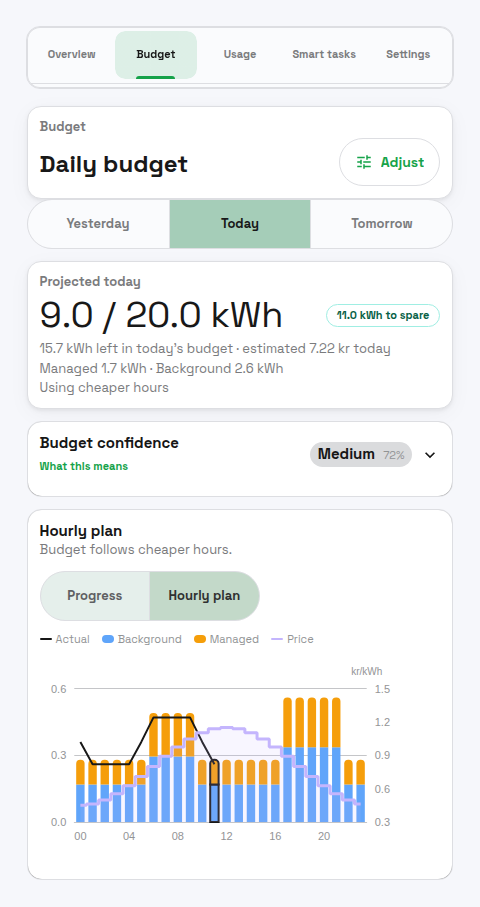Viewport: 480px width, 907px height.
Task: Toggle the Actual legend entry
Action: point(65,639)
